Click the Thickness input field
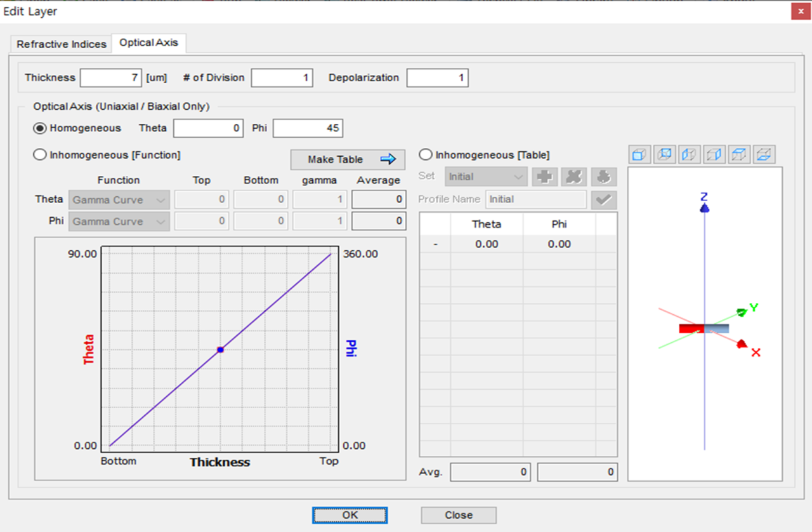 pyautogui.click(x=112, y=78)
